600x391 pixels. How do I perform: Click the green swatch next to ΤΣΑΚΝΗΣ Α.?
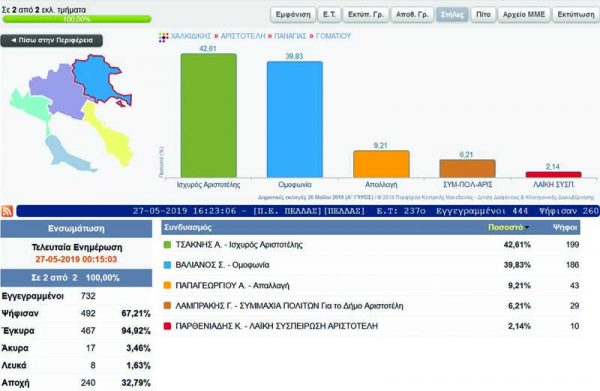[167, 244]
